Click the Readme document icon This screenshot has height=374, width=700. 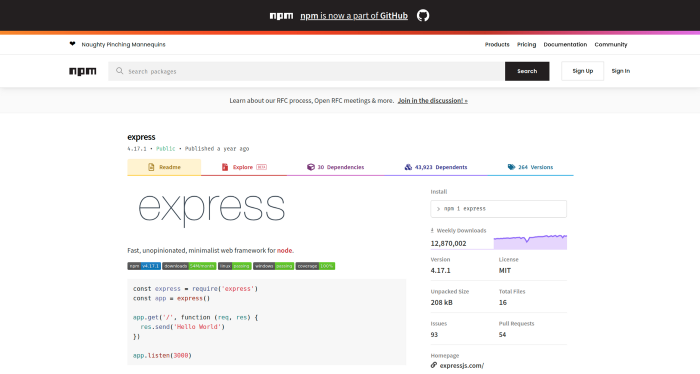[151, 167]
